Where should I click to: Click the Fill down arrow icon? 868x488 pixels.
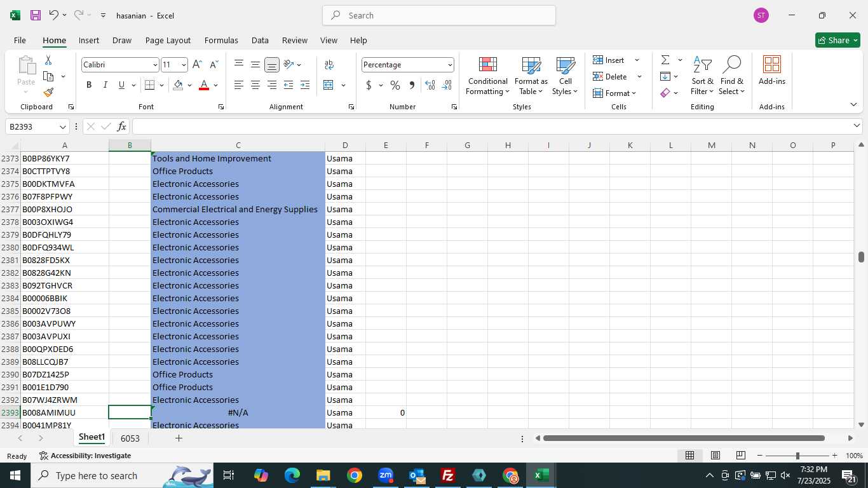click(x=665, y=77)
